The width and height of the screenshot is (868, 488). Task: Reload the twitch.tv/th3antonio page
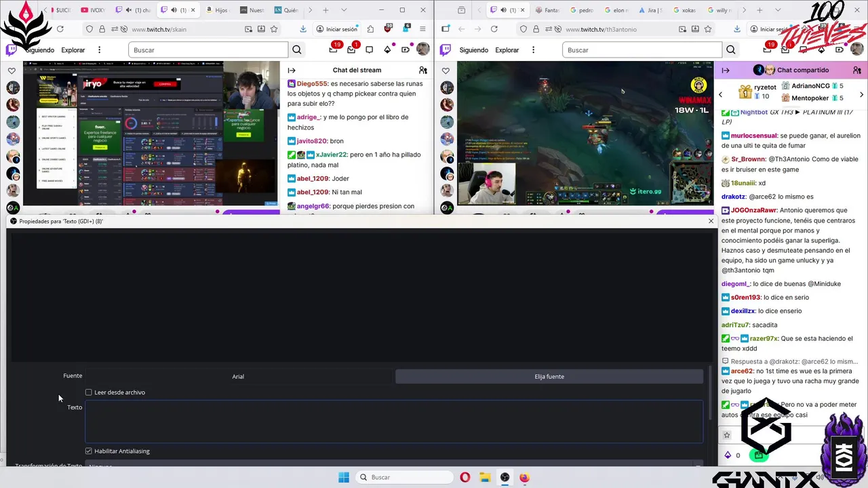pos(494,29)
